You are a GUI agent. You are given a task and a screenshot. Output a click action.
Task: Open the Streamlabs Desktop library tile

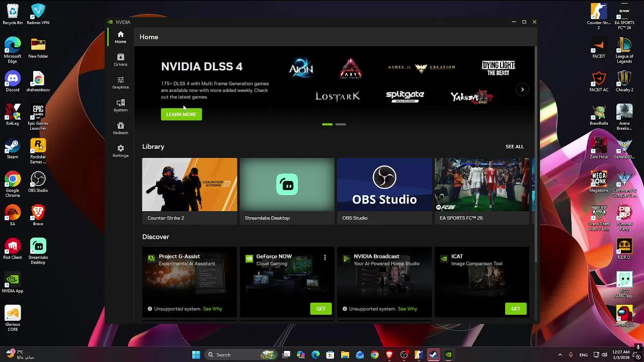point(287,191)
